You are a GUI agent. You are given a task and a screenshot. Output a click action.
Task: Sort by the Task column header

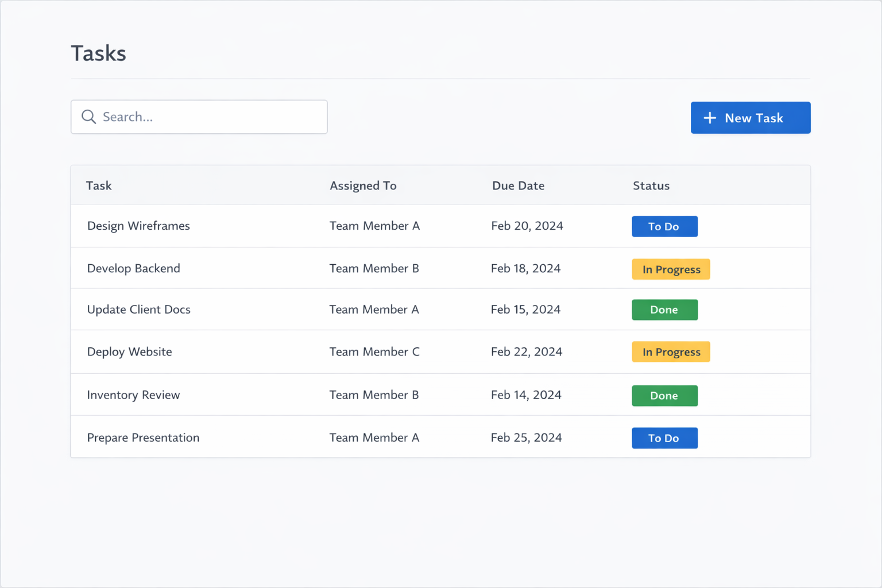(98, 185)
